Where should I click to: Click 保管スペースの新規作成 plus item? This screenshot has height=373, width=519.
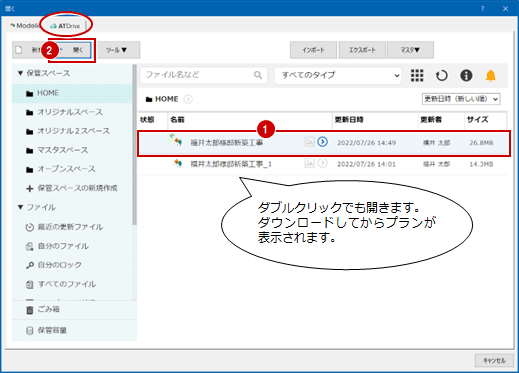coord(72,188)
